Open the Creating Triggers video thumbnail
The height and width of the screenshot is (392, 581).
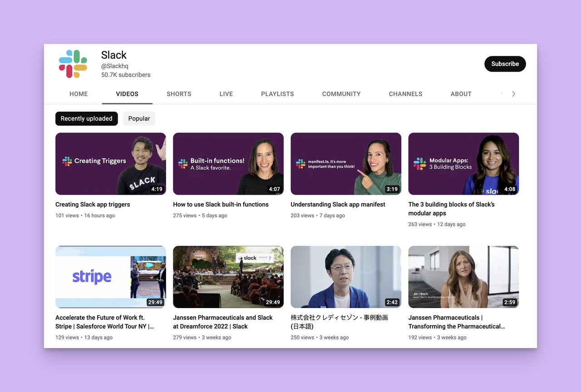(x=110, y=164)
